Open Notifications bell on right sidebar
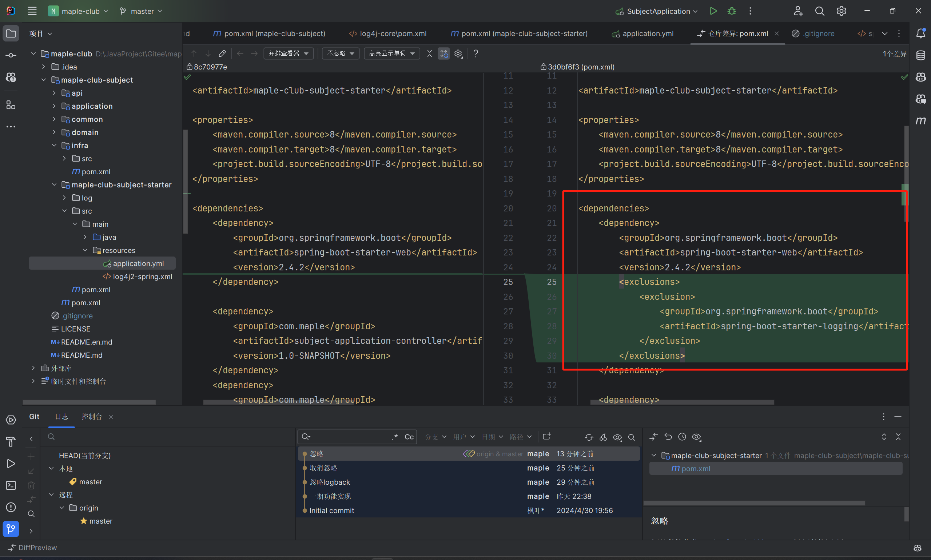931x560 pixels. tap(921, 33)
